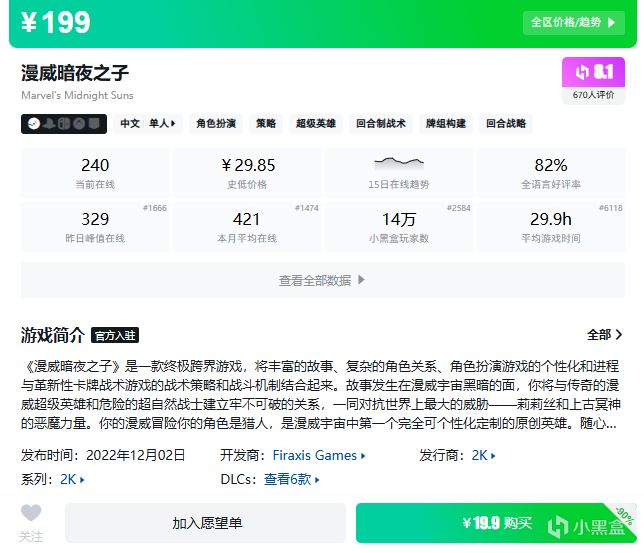Select the Epic Games platform icon
Screen dimensions: 644x553
click(94, 124)
